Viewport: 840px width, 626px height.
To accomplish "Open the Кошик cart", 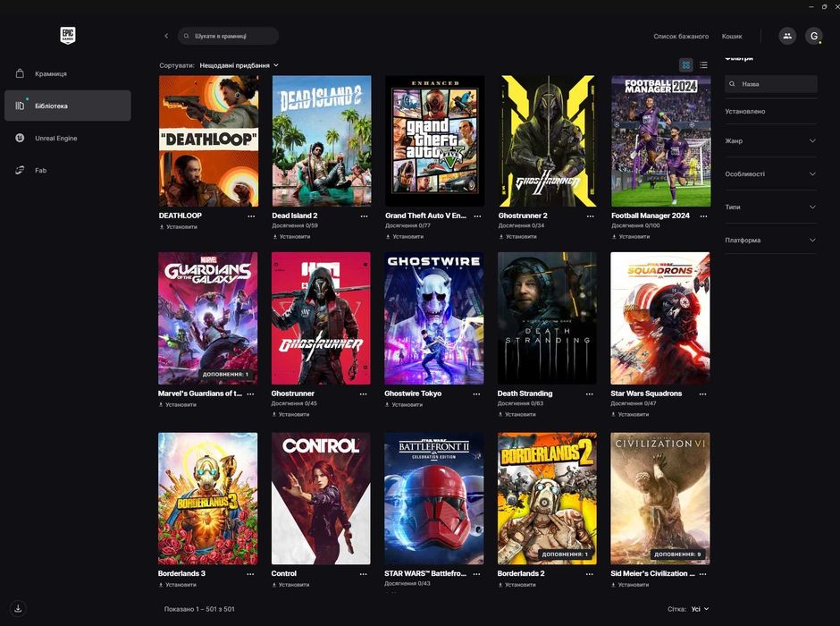I will [x=732, y=37].
